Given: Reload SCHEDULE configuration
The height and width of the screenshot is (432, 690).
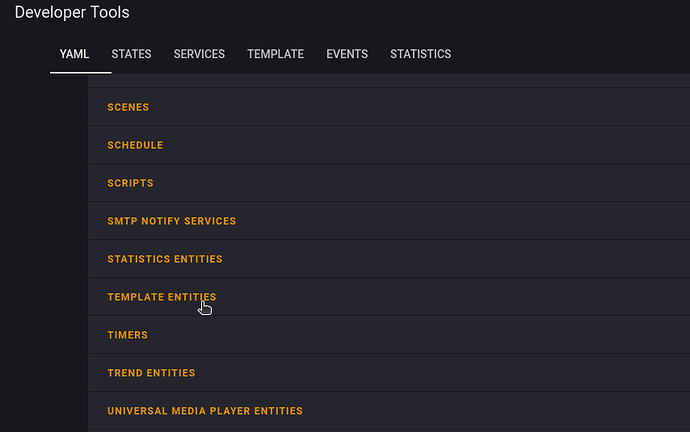Looking at the screenshot, I should click(x=135, y=145).
